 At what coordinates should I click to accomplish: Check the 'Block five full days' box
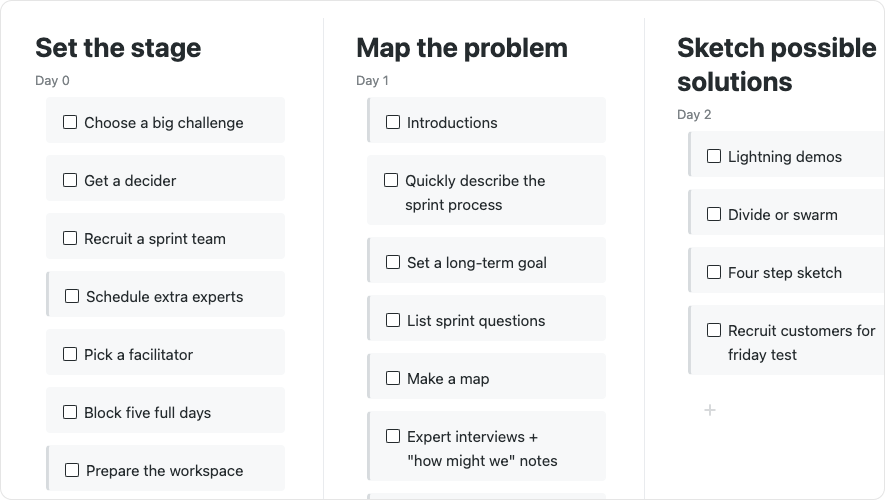click(70, 412)
